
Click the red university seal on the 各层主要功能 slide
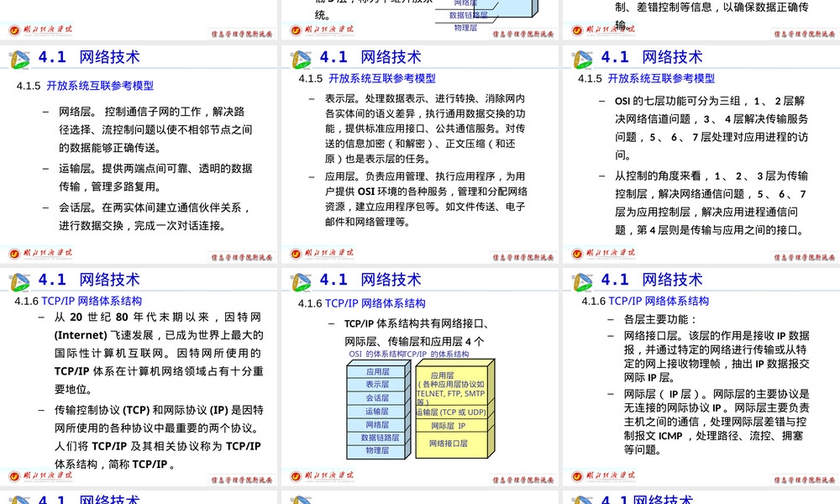[x=577, y=476]
